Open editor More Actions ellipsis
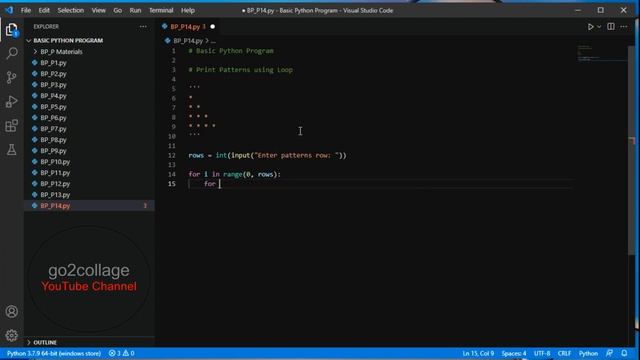The image size is (640, 360). click(x=624, y=27)
